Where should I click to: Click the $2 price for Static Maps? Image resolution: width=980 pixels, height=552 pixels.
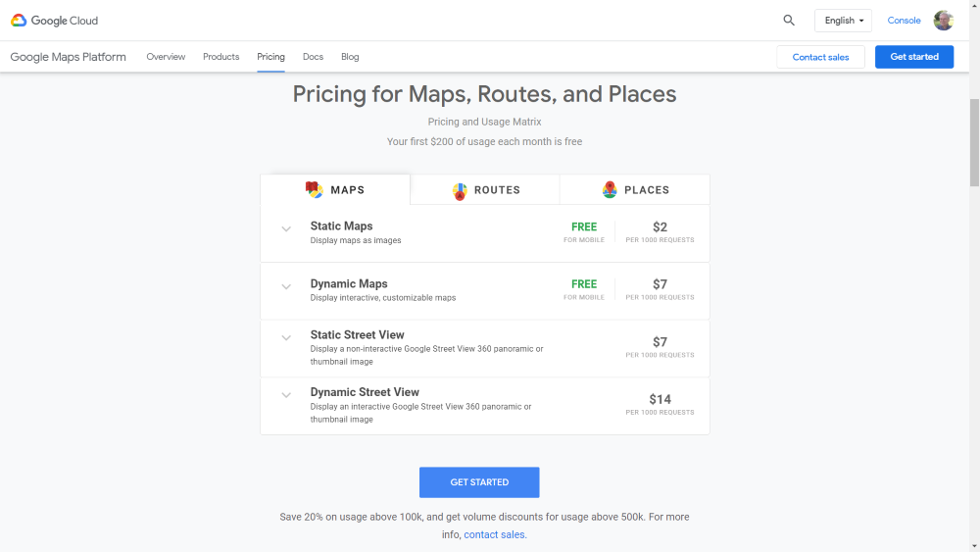point(660,226)
